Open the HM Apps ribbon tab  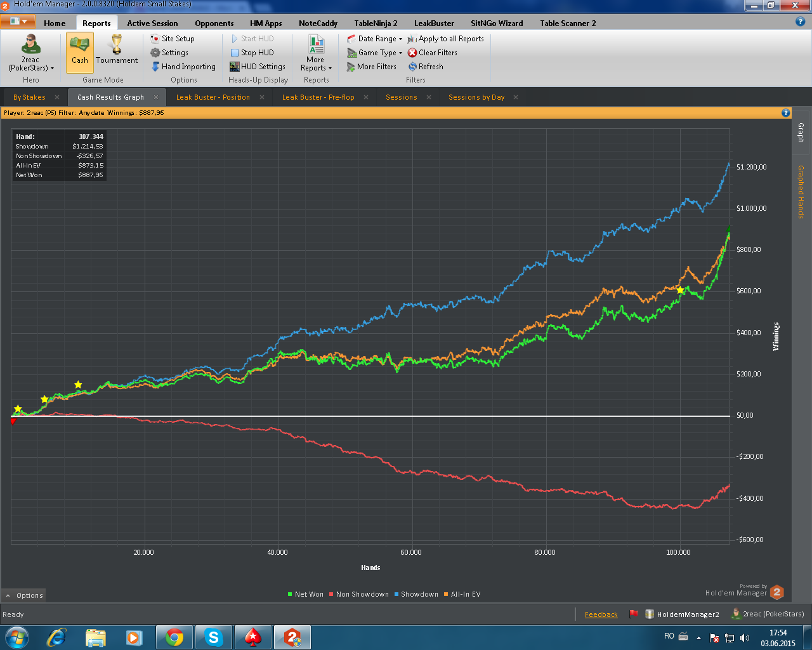click(x=266, y=23)
